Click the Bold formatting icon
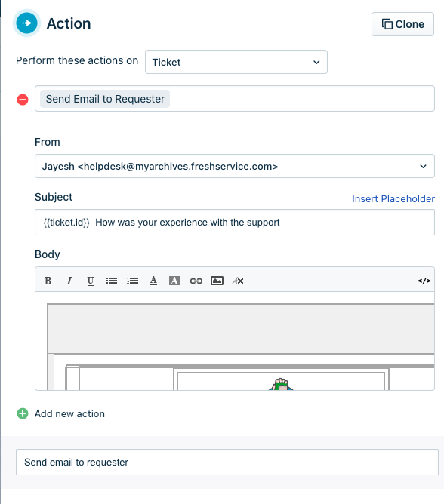This screenshot has height=504, width=444. pyautogui.click(x=48, y=281)
